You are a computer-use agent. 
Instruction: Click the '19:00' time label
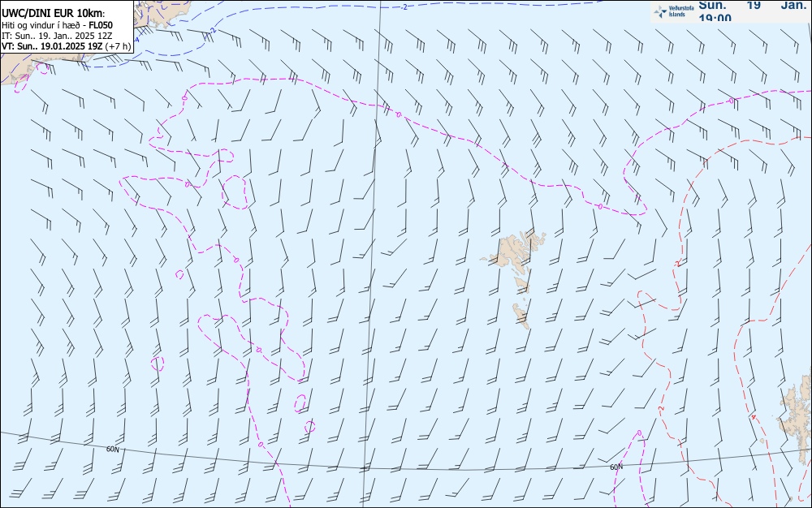(x=715, y=18)
